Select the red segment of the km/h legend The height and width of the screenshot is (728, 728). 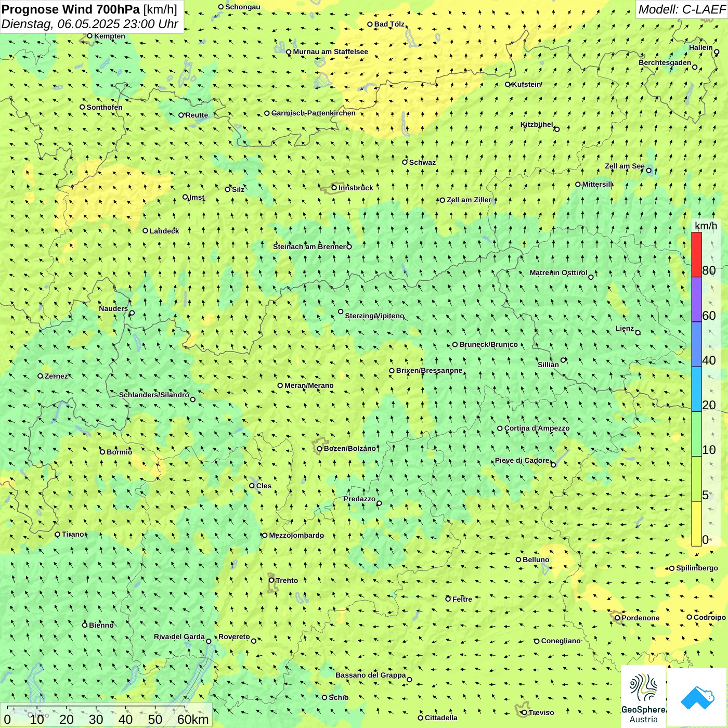(696, 255)
